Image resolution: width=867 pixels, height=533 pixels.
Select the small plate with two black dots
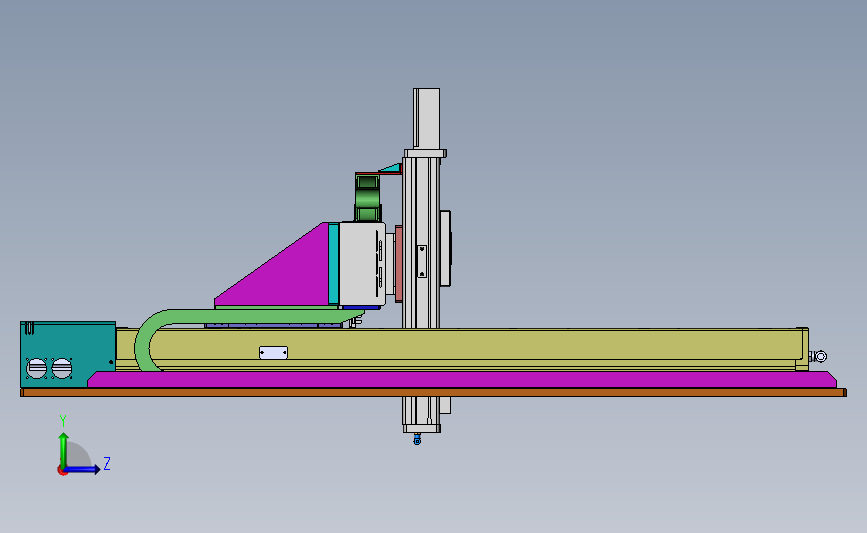[x=422, y=262]
